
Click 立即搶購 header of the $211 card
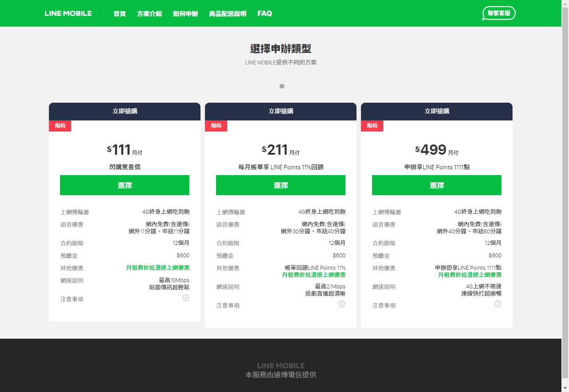coord(280,112)
